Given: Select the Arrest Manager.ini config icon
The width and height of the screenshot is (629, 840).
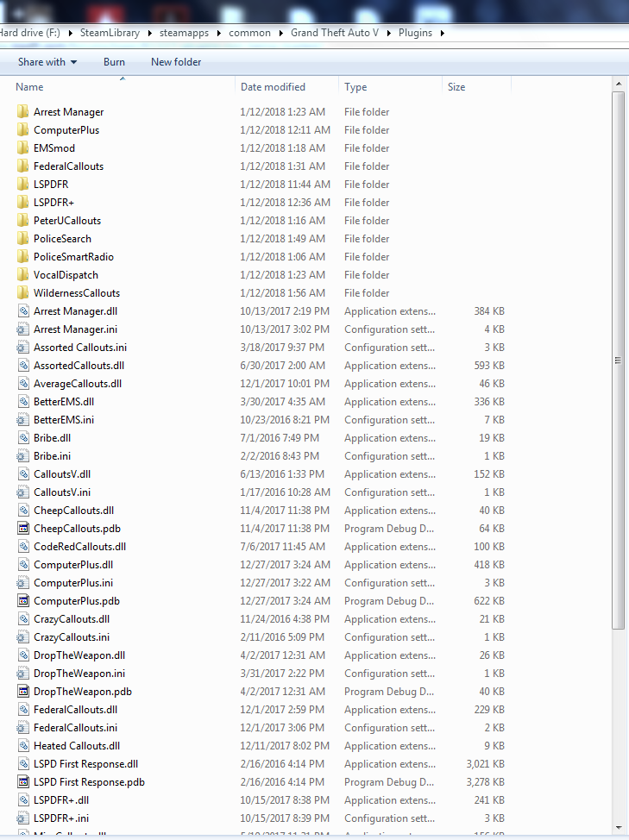Looking at the screenshot, I should click(22, 329).
